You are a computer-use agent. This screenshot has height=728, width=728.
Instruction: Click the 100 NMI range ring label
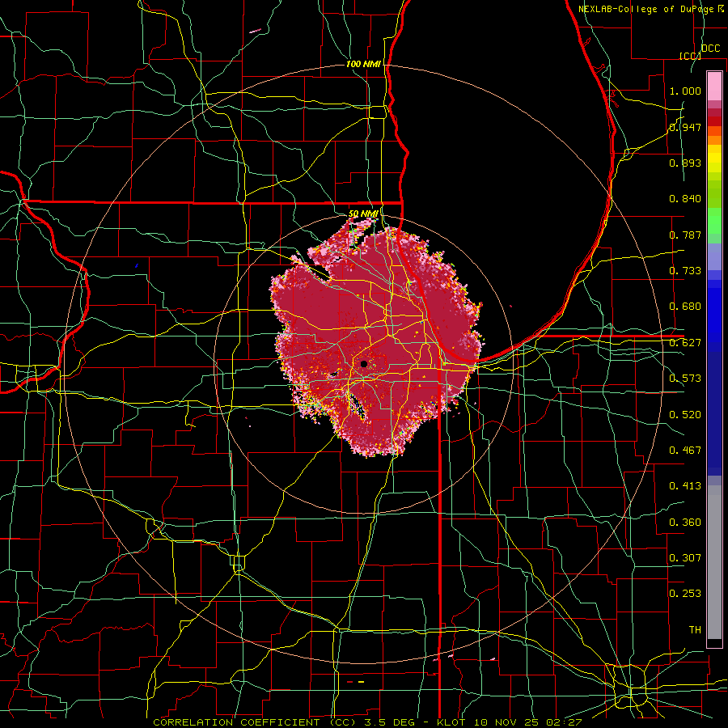[x=363, y=64]
